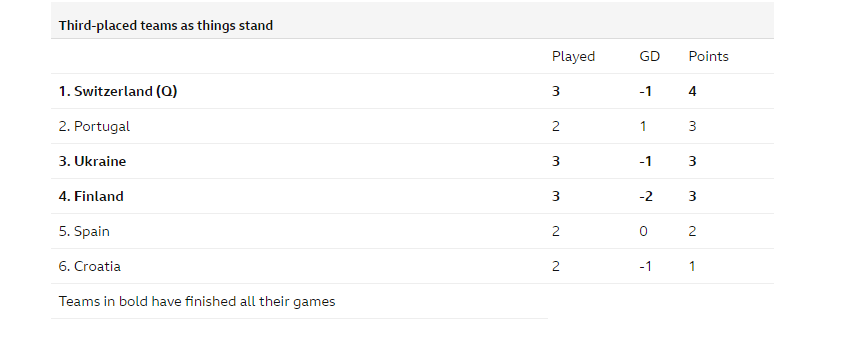Click Portugal's goal difference value
The height and width of the screenshot is (360, 842).
click(643, 126)
